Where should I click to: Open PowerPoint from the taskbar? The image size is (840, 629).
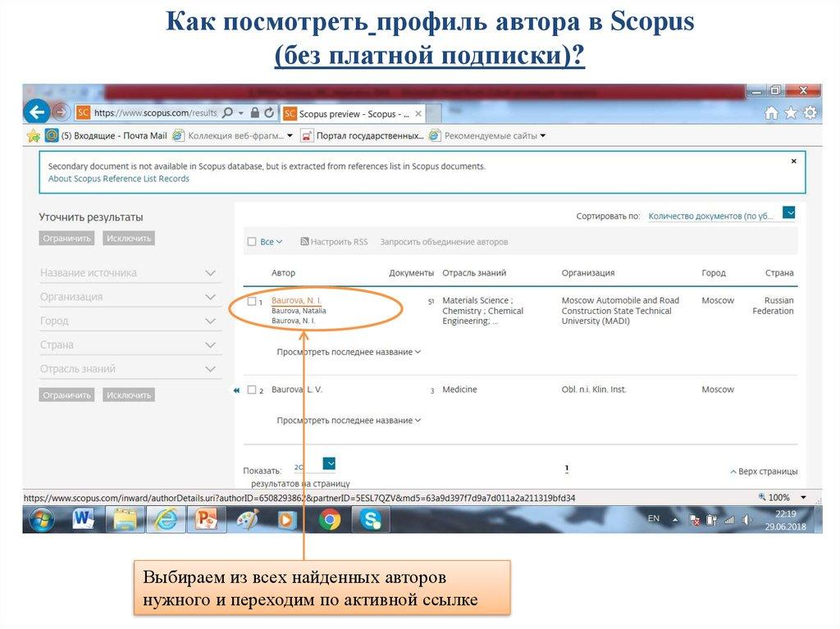tap(206, 520)
